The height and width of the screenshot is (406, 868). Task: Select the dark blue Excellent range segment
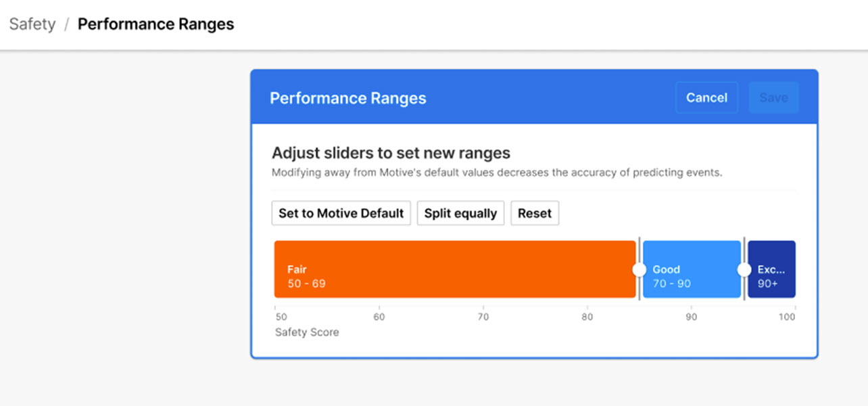(771, 269)
